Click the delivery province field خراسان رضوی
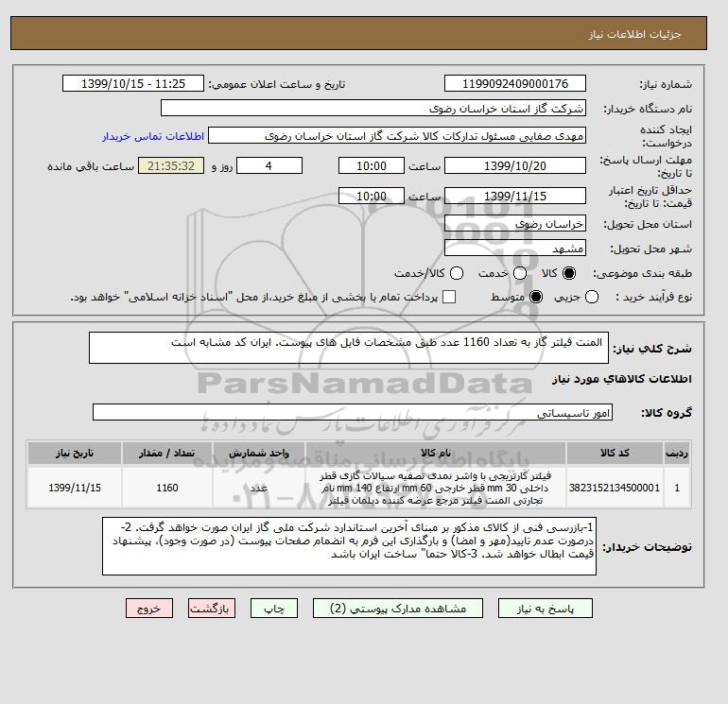The image size is (728, 704). 515,224
